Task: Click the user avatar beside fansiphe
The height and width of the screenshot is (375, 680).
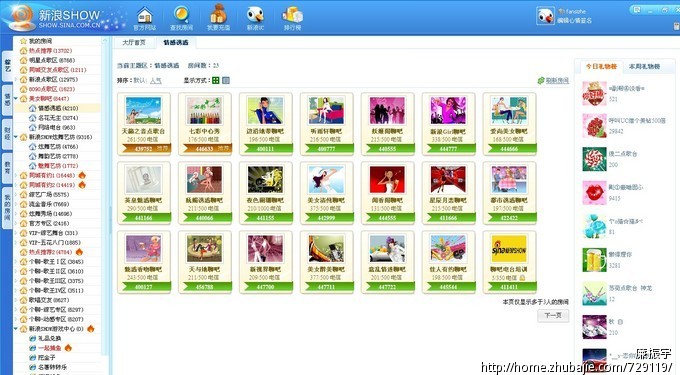Action: click(545, 16)
